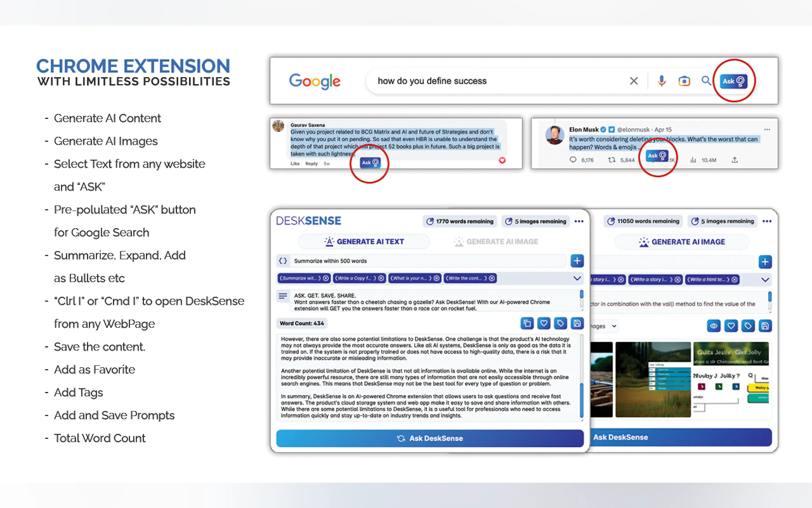The width and height of the screenshot is (812, 508).
Task: Click the plus button next to prompt field
Action: click(x=577, y=261)
